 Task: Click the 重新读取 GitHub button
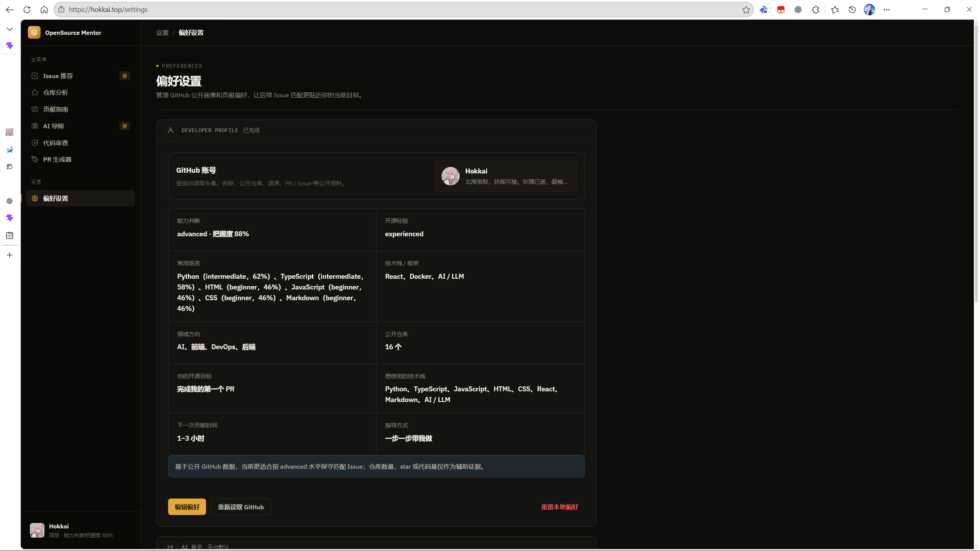click(x=241, y=507)
